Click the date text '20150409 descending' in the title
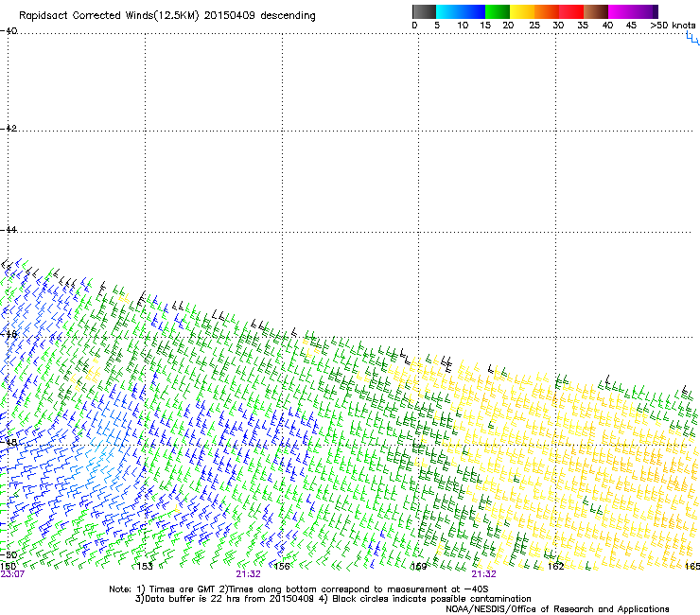700x615 pixels. coord(260,16)
